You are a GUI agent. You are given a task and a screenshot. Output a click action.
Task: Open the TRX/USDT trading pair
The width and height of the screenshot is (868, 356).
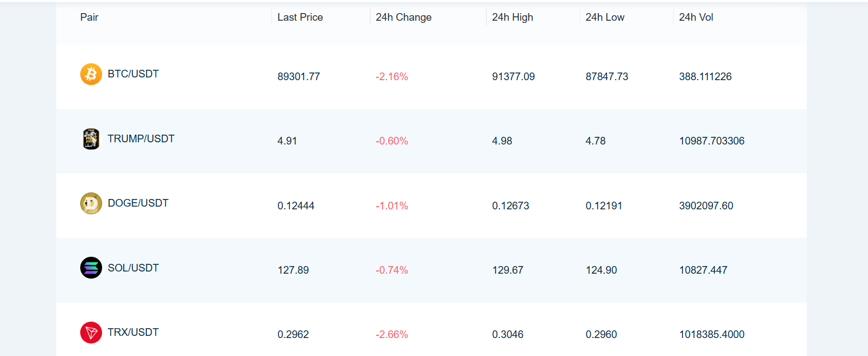[x=133, y=333]
